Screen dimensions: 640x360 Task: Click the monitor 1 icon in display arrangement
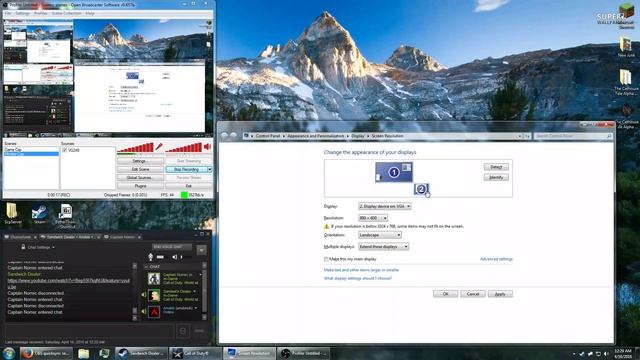point(394,172)
